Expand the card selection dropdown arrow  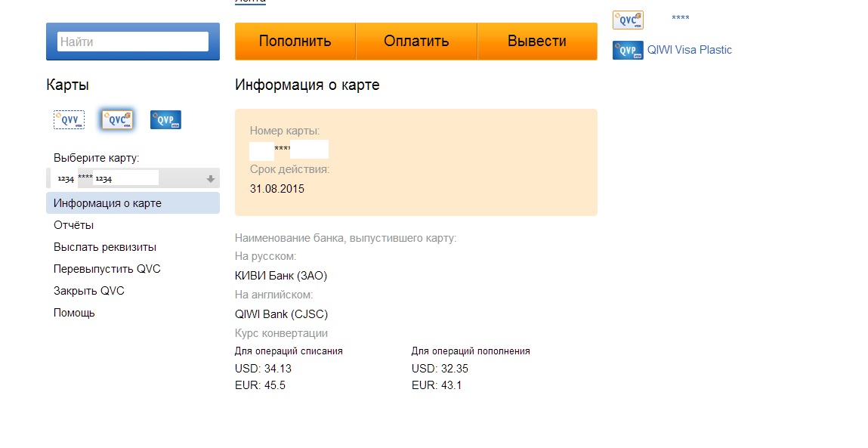(x=210, y=179)
